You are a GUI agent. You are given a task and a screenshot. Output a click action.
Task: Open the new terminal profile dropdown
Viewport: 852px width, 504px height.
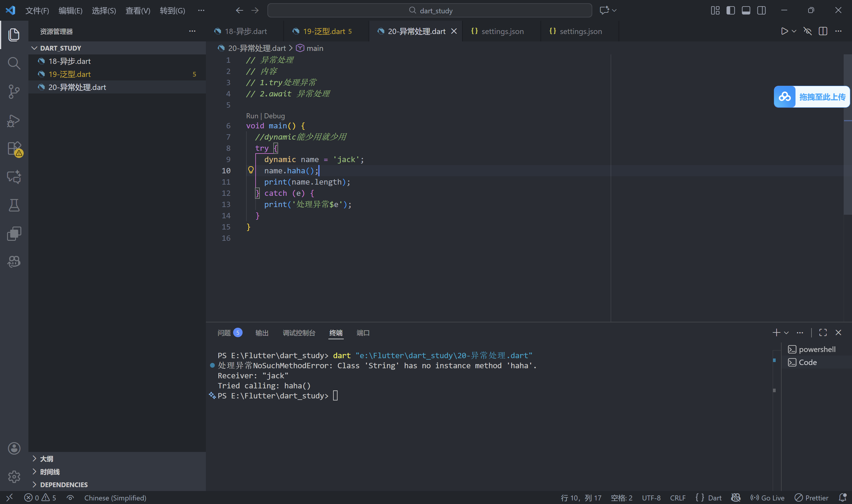click(x=786, y=333)
